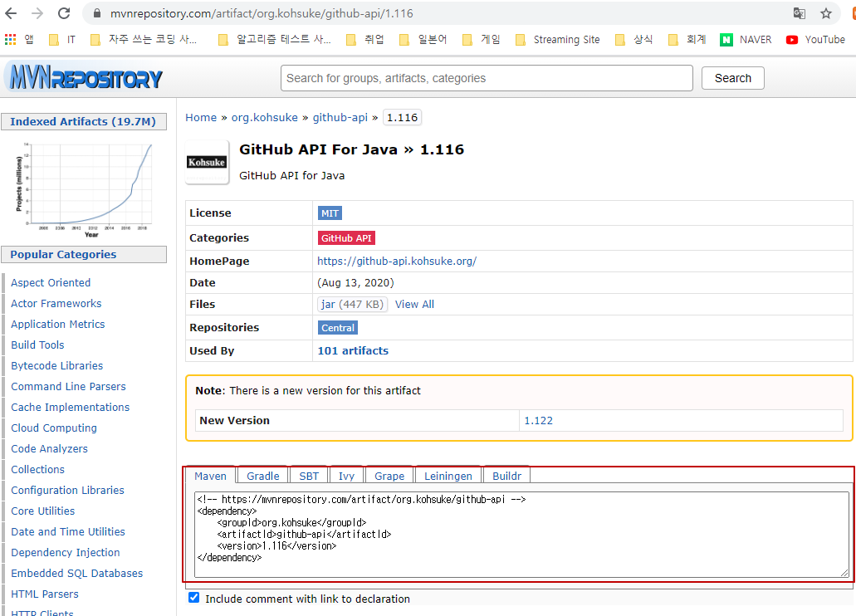
Task: Open the Google Translate icon in address bar
Action: [x=800, y=13]
